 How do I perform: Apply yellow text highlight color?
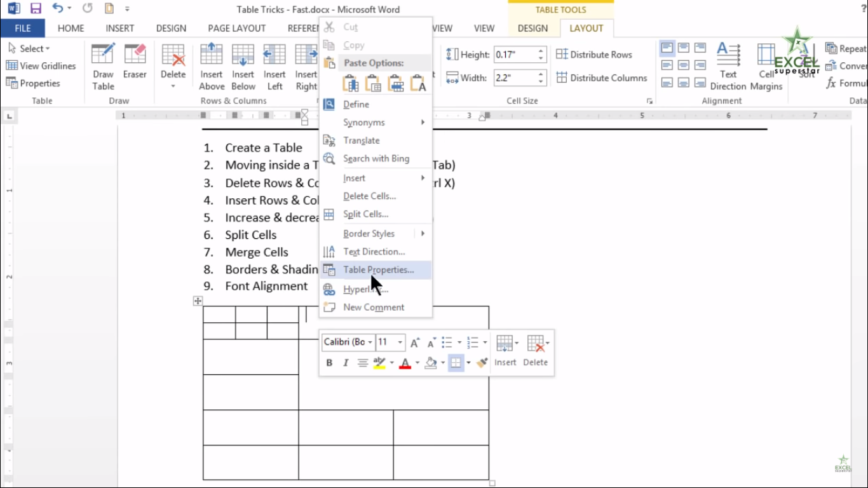(x=379, y=363)
